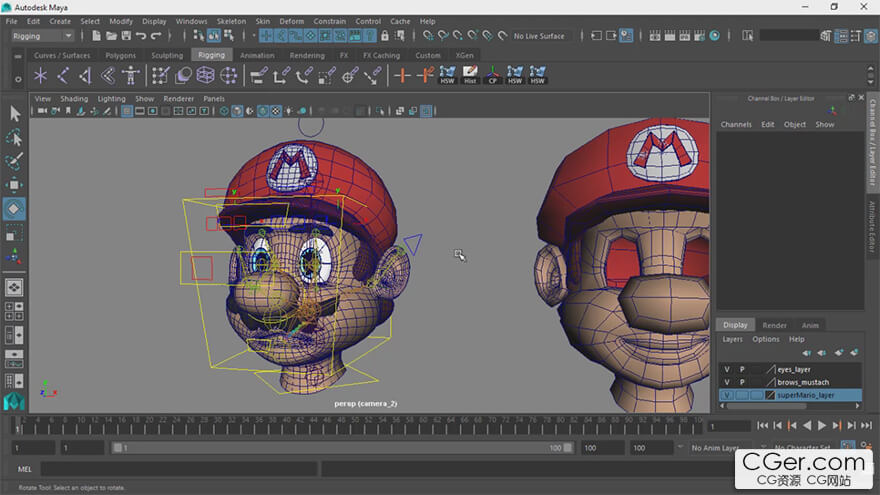The width and height of the screenshot is (880, 495).
Task: Switch to the Animation shelf tab
Action: (x=257, y=55)
